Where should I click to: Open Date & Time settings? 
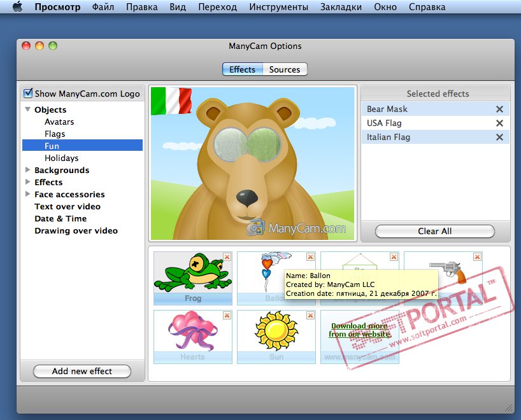coord(61,218)
